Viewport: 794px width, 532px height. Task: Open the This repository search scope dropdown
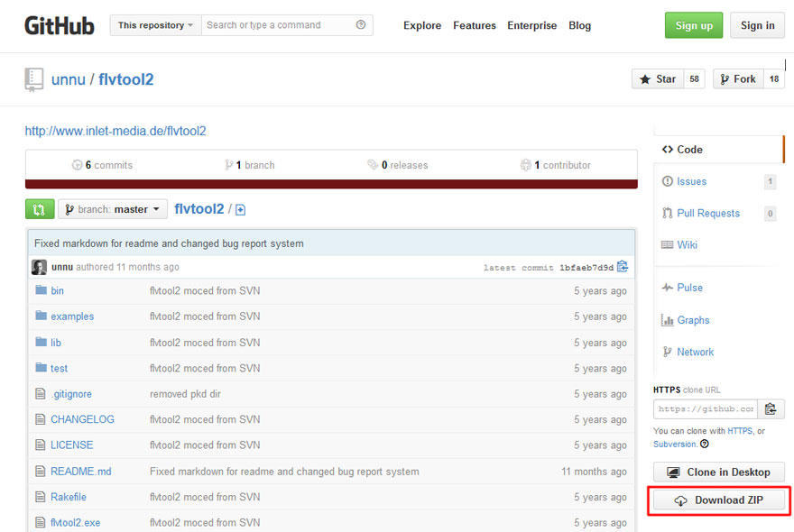click(155, 25)
